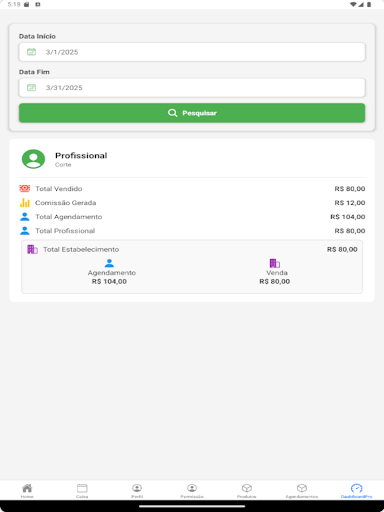Click the Total Estabelecimento building icon
The height and width of the screenshot is (512, 384).
[32, 249]
